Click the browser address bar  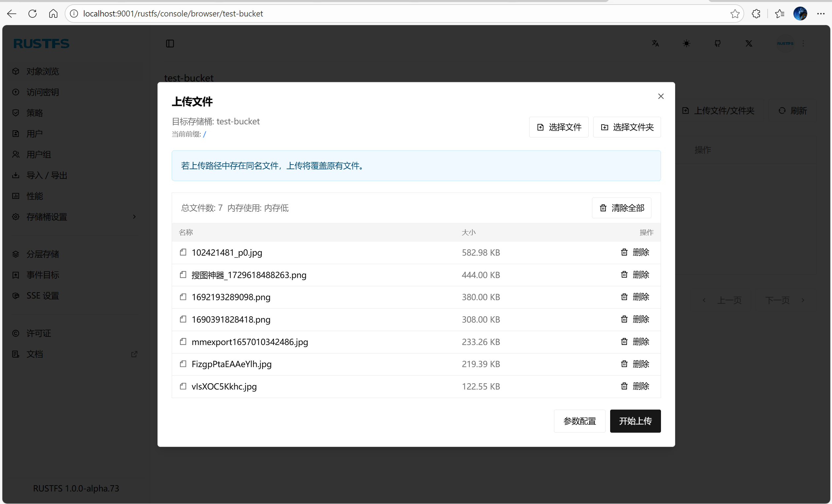click(x=403, y=14)
